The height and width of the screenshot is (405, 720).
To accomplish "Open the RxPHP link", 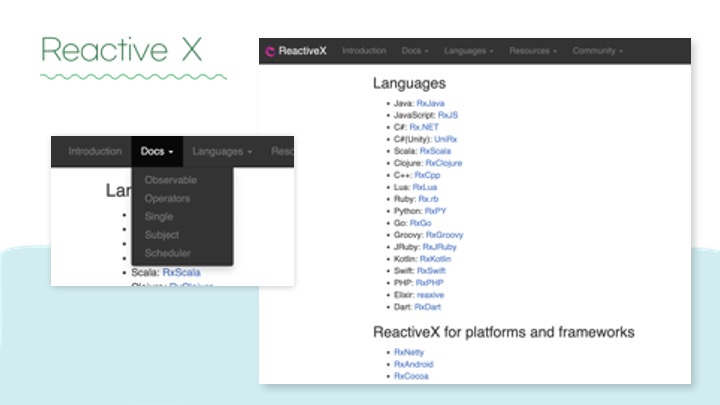I will click(429, 283).
